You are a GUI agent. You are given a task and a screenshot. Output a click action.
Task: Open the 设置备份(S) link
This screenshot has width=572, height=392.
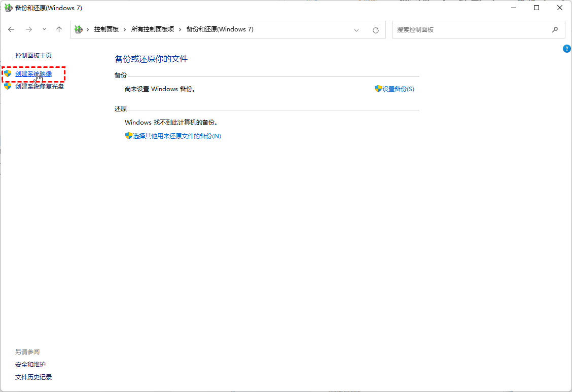(x=399, y=89)
